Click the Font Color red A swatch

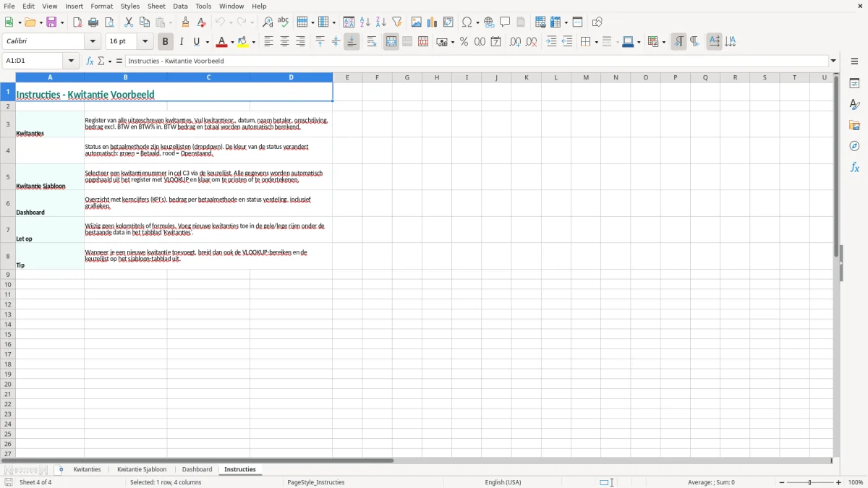click(x=223, y=42)
